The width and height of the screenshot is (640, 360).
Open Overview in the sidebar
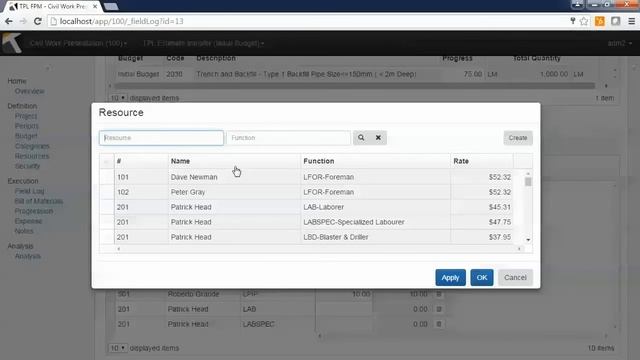(x=29, y=91)
